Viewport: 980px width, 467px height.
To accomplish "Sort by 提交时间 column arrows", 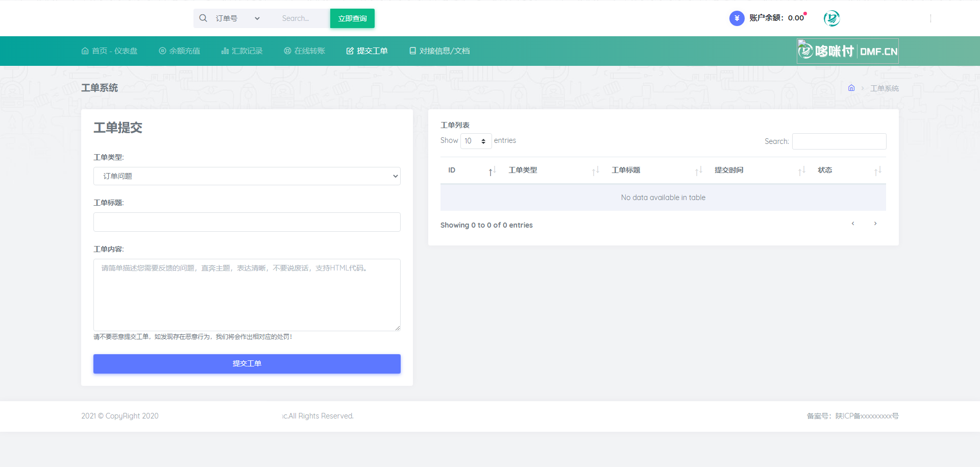I will 801,170.
